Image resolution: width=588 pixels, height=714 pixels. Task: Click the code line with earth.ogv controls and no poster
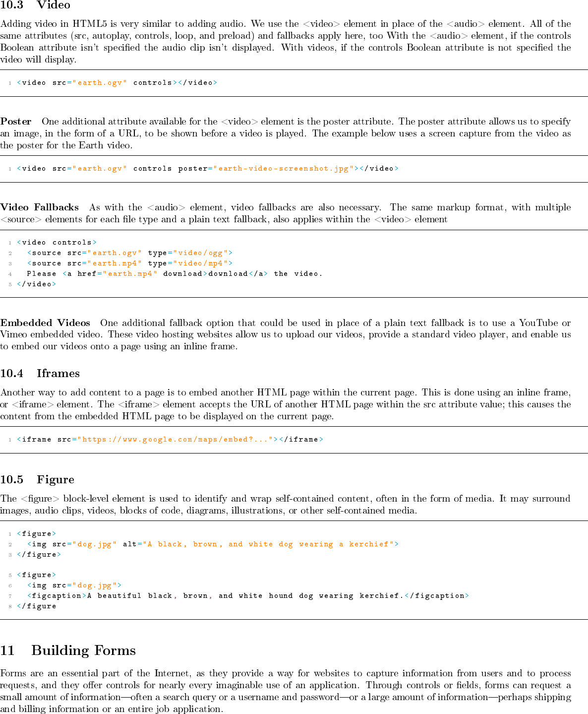(117, 83)
